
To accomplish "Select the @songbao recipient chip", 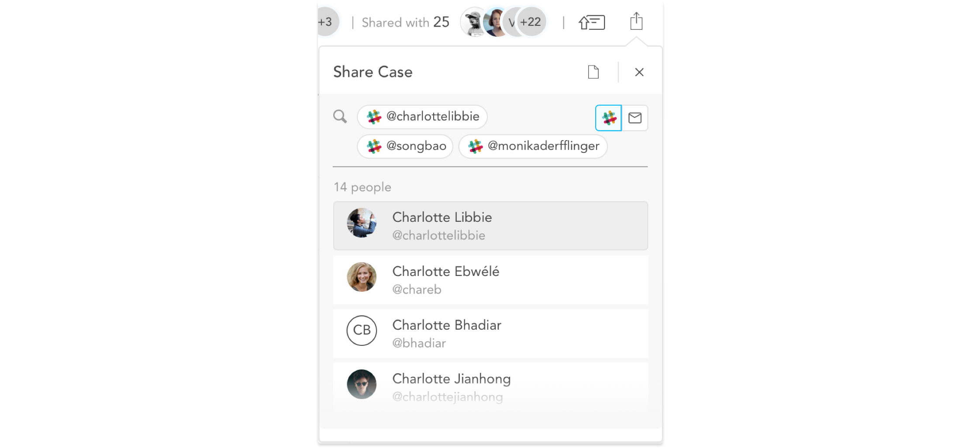I will tap(405, 146).
